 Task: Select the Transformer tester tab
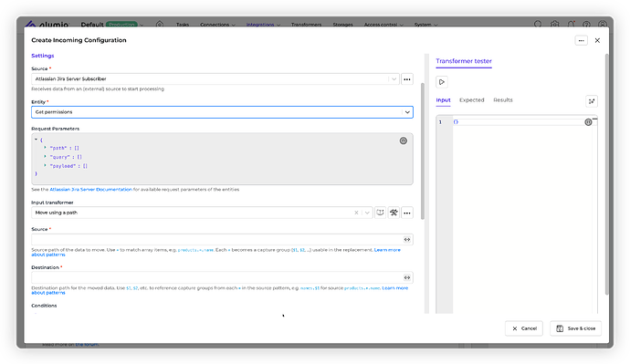pyautogui.click(x=464, y=61)
